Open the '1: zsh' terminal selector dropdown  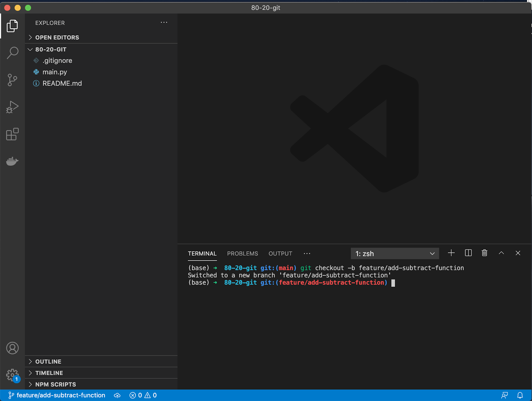(x=395, y=254)
